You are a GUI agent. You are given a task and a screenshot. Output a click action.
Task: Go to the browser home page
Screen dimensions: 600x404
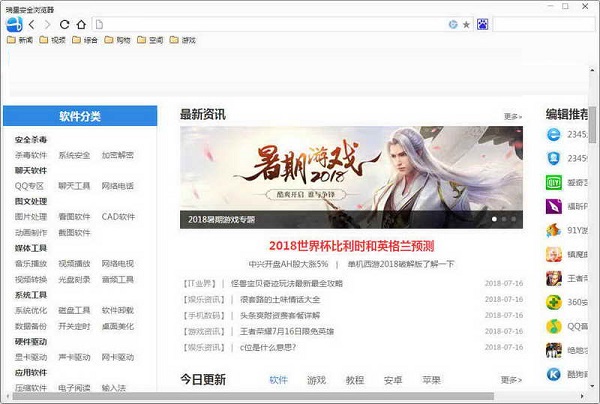[x=81, y=23]
